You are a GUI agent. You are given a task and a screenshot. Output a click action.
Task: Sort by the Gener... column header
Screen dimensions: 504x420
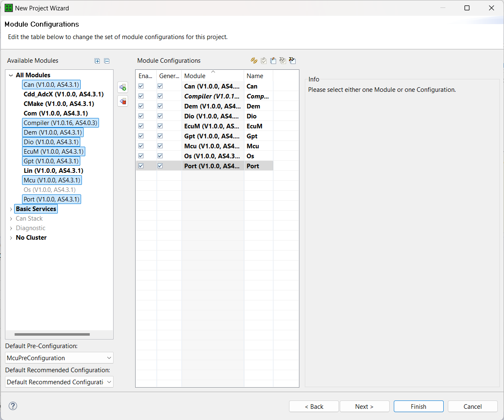pos(169,76)
